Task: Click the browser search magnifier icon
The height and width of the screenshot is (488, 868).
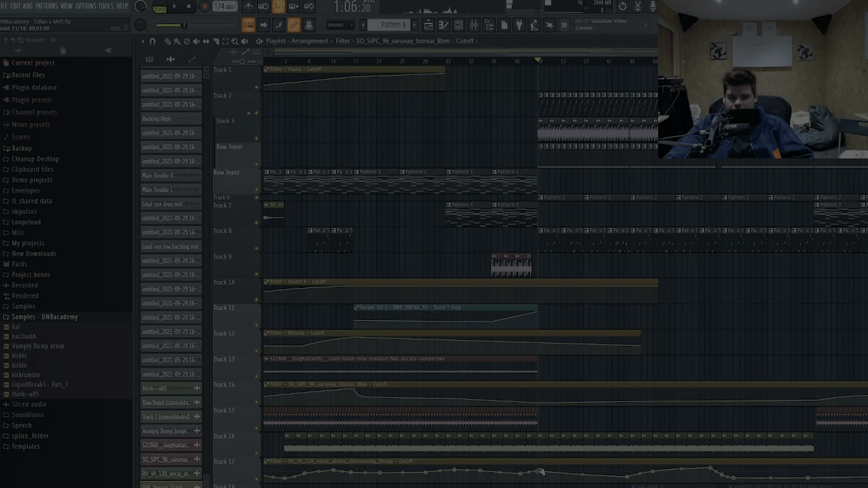Action: [21, 40]
